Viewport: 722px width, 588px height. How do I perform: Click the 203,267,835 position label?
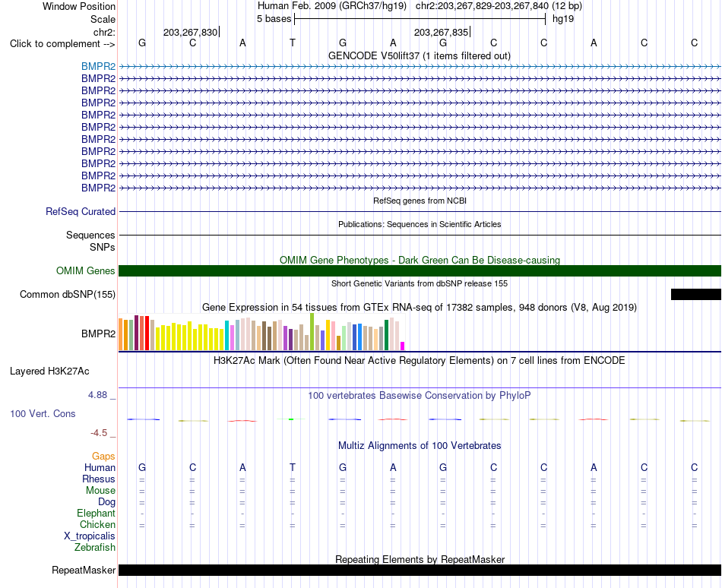441,32
